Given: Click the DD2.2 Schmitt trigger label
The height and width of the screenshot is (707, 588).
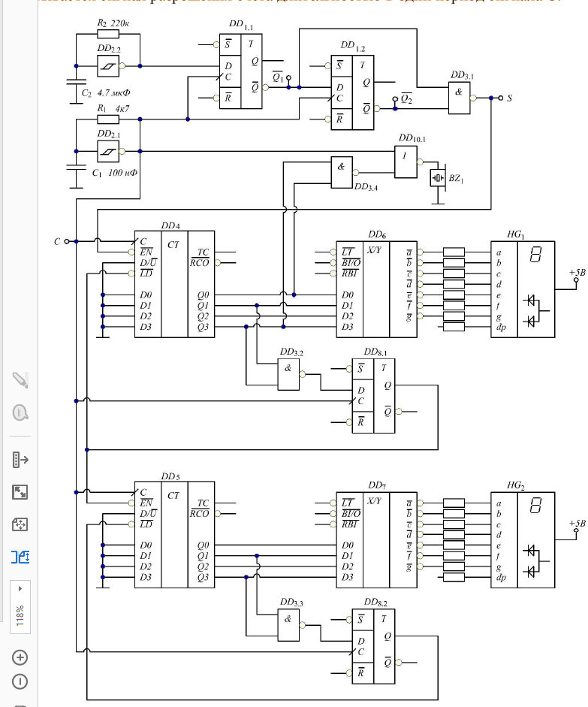Looking at the screenshot, I should click(109, 48).
